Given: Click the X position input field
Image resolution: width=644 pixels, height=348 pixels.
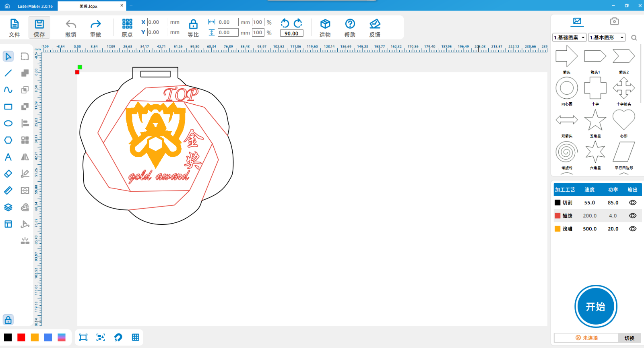Looking at the screenshot, I should [x=157, y=22].
